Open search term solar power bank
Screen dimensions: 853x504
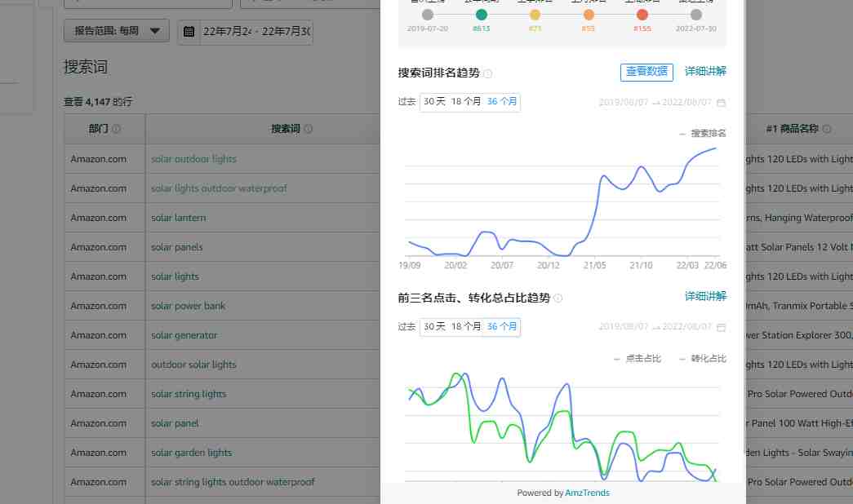point(188,306)
